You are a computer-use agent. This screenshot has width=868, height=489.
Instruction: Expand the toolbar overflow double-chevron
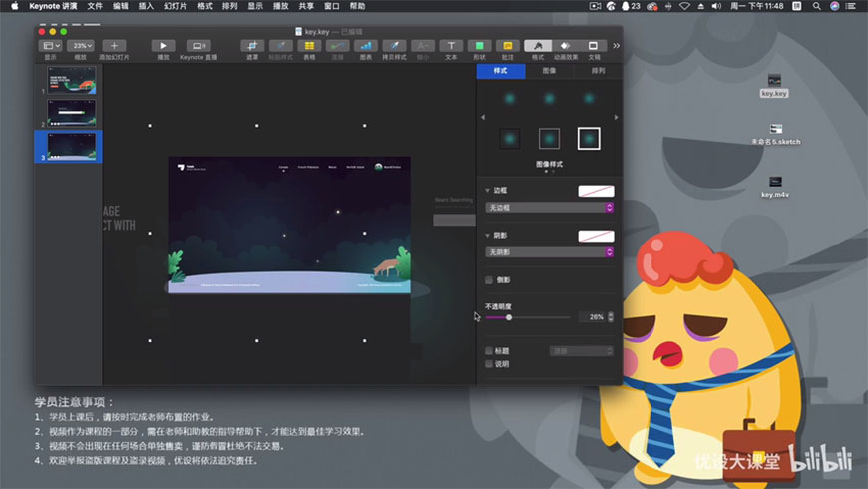[x=617, y=46]
